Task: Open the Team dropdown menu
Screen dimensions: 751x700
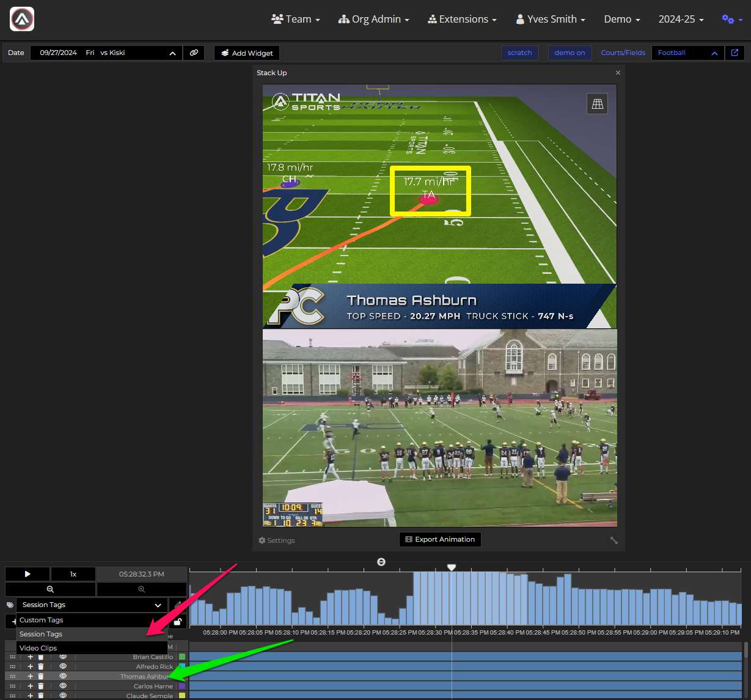Action: coord(296,20)
